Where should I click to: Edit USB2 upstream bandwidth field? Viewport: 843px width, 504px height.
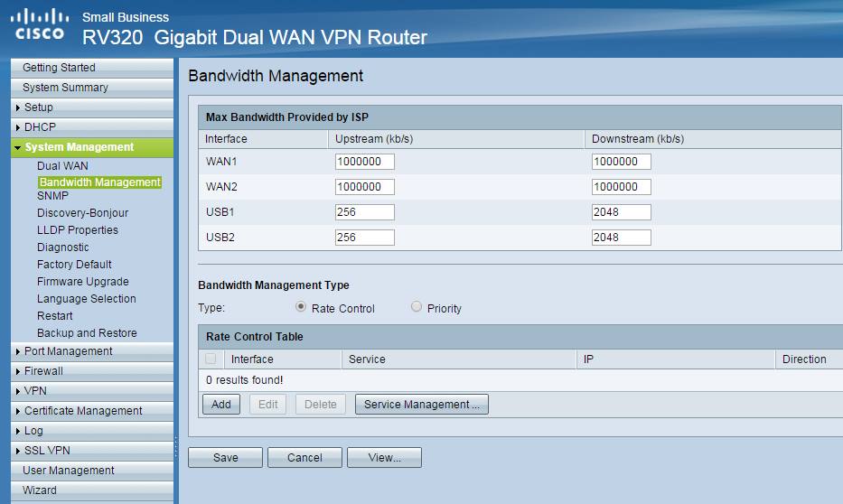[x=364, y=238]
